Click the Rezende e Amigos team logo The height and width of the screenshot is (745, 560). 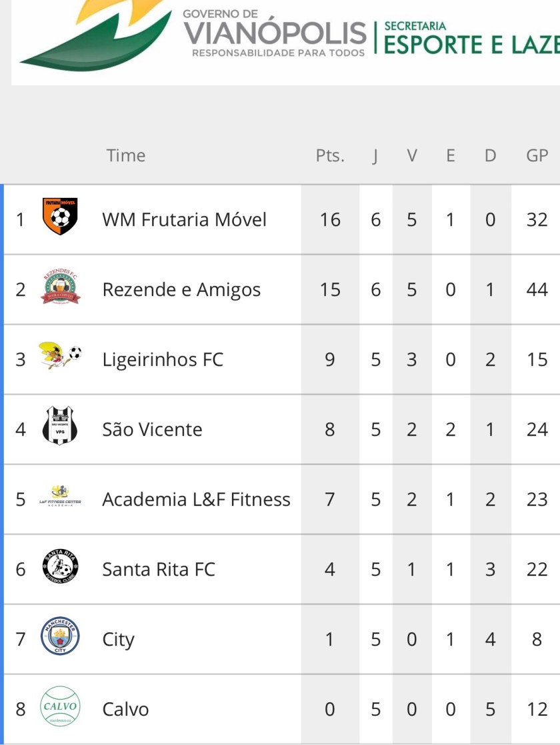61,289
